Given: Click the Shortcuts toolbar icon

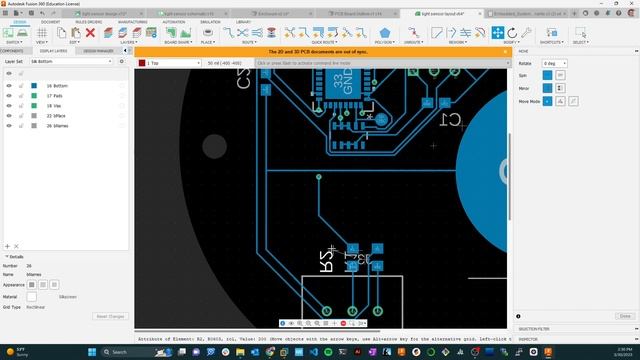Looking at the screenshot, I should (x=551, y=33).
